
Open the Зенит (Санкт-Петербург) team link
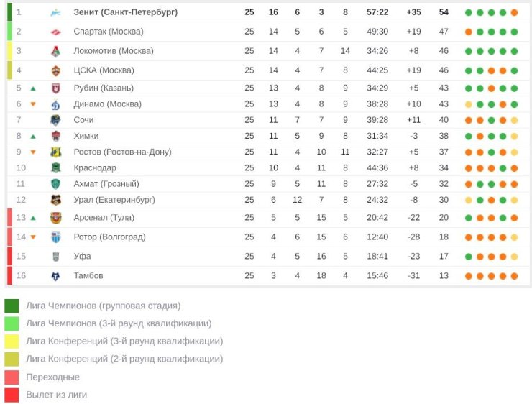tap(125, 12)
